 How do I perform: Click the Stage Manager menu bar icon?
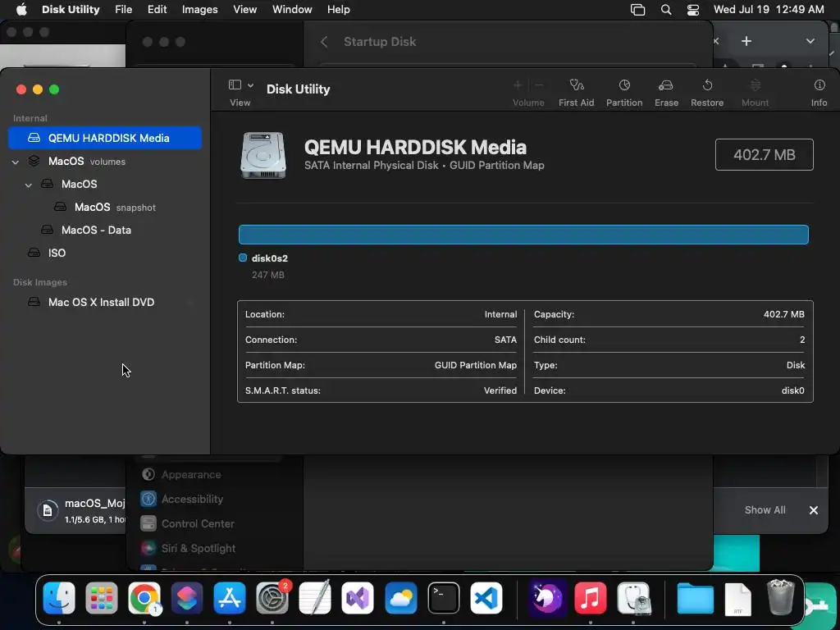tap(637, 10)
